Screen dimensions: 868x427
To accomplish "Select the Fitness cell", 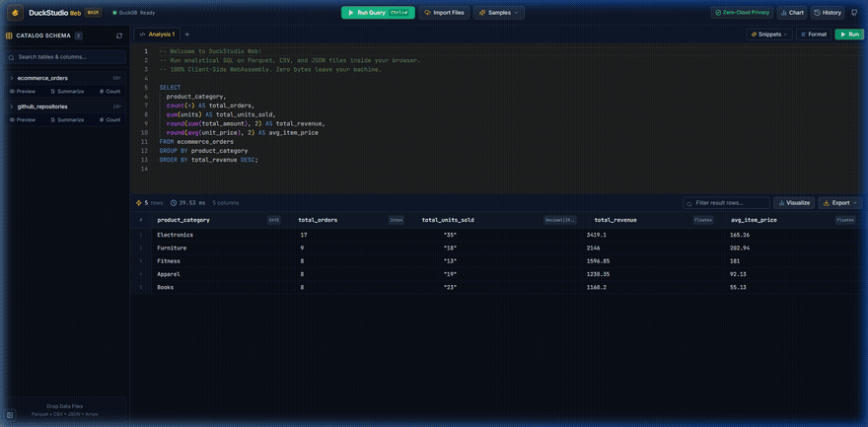I will click(x=169, y=261).
